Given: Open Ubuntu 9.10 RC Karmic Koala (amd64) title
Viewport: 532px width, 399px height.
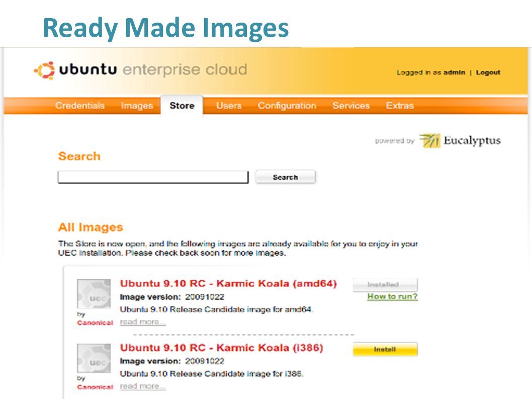Looking at the screenshot, I should coord(228,284).
